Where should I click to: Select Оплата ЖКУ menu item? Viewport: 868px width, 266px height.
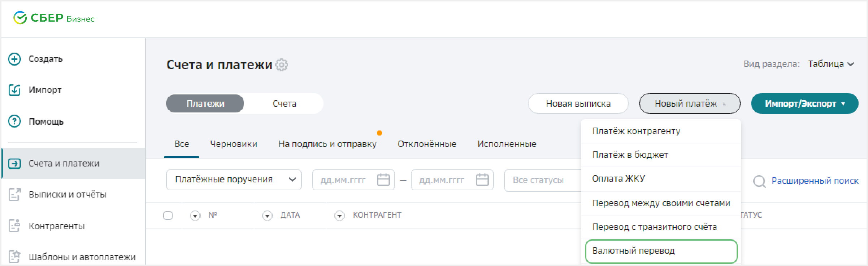coord(661,179)
